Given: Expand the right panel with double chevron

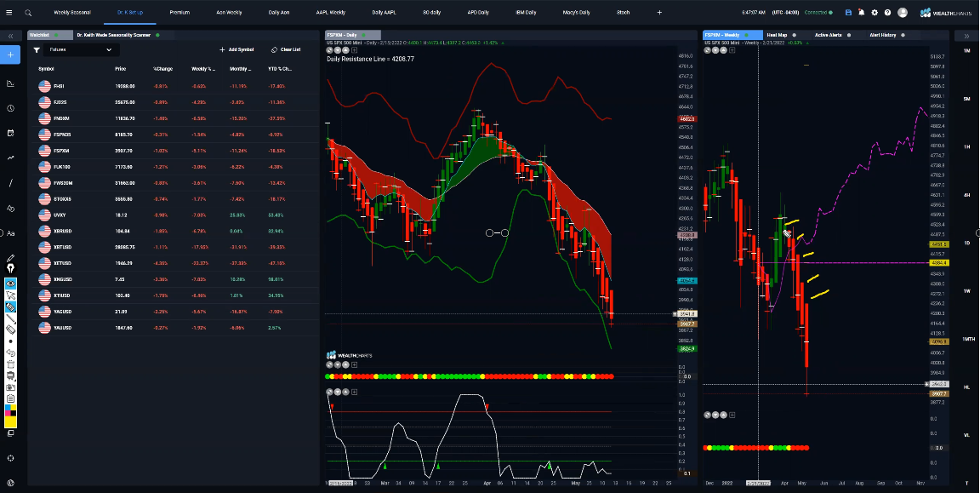Looking at the screenshot, I should coord(967,37).
